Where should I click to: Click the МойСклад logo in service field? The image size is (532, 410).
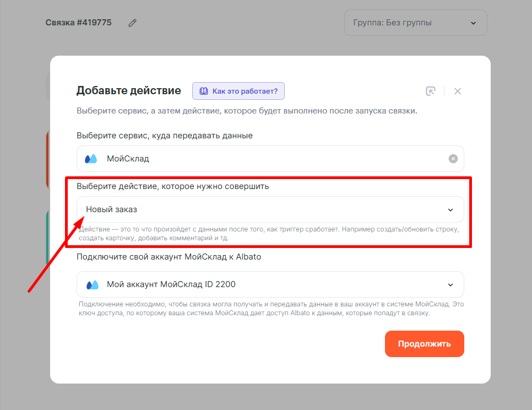91,159
